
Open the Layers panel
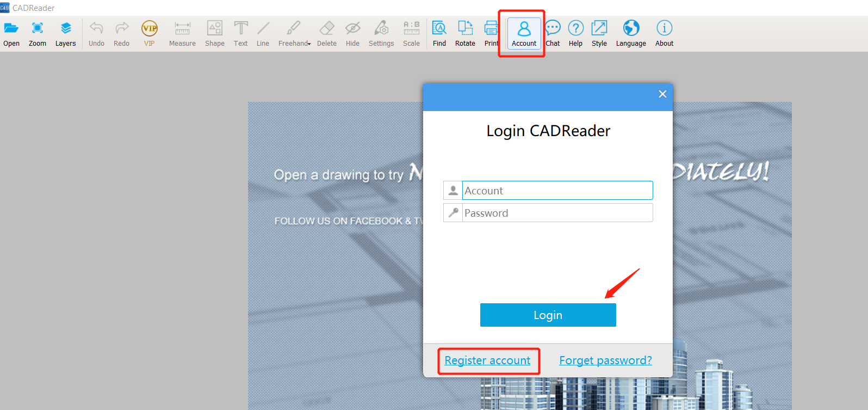66,34
